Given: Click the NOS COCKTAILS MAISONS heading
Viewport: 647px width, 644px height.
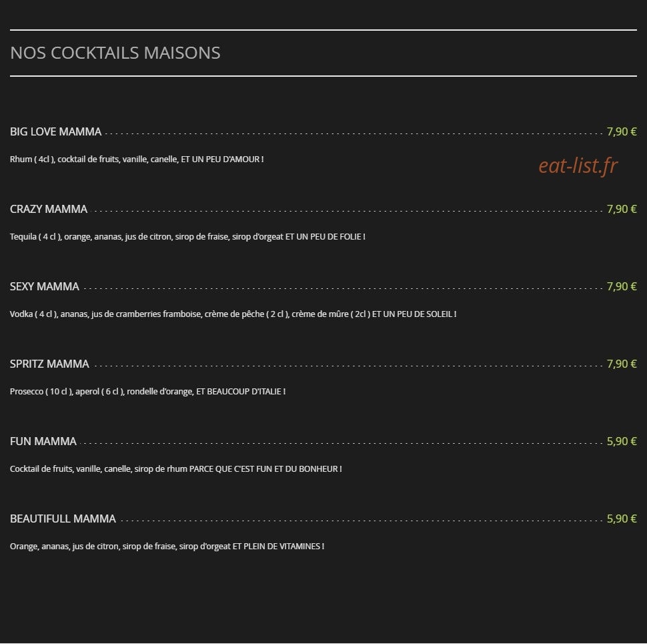Looking at the screenshot, I should coord(115,53).
